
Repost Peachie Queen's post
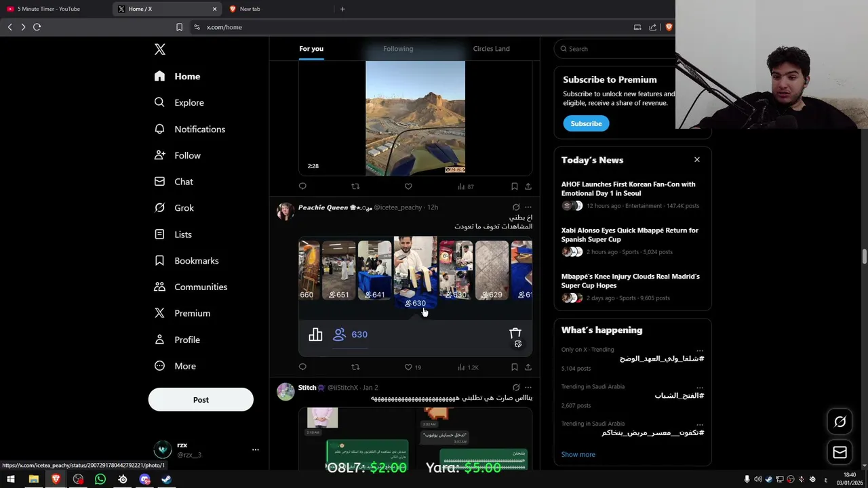click(355, 367)
